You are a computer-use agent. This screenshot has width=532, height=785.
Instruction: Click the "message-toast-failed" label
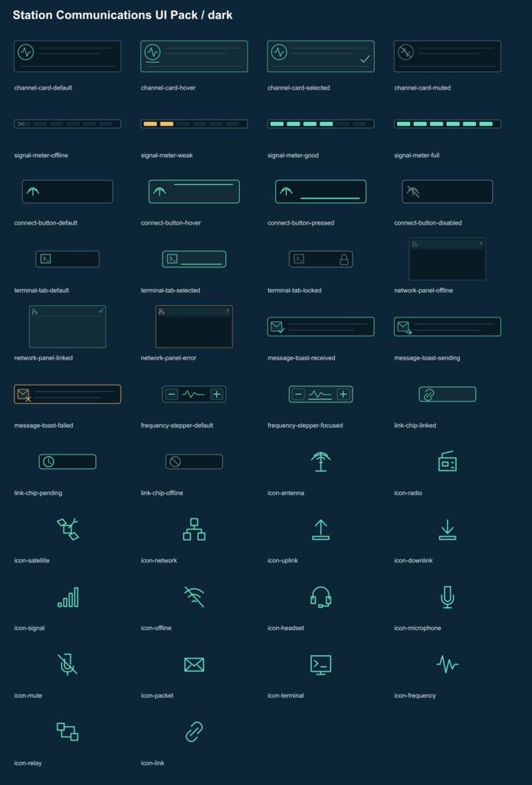(44, 425)
